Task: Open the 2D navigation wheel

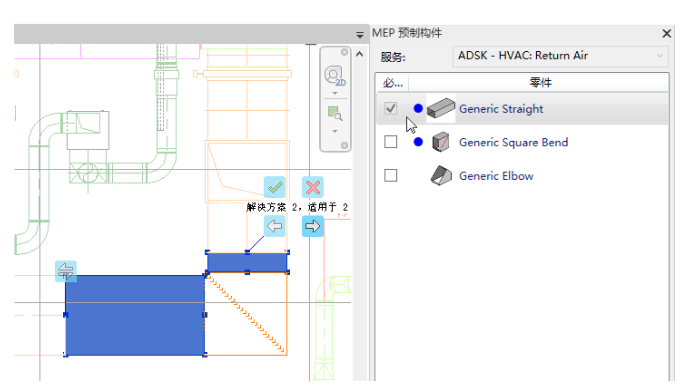Action: (x=334, y=76)
